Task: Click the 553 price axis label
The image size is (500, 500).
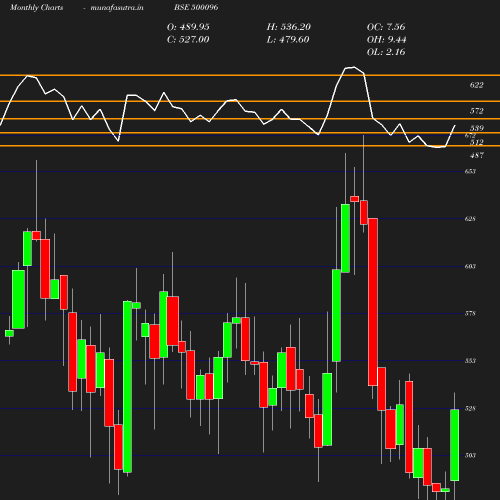Action: (470, 361)
